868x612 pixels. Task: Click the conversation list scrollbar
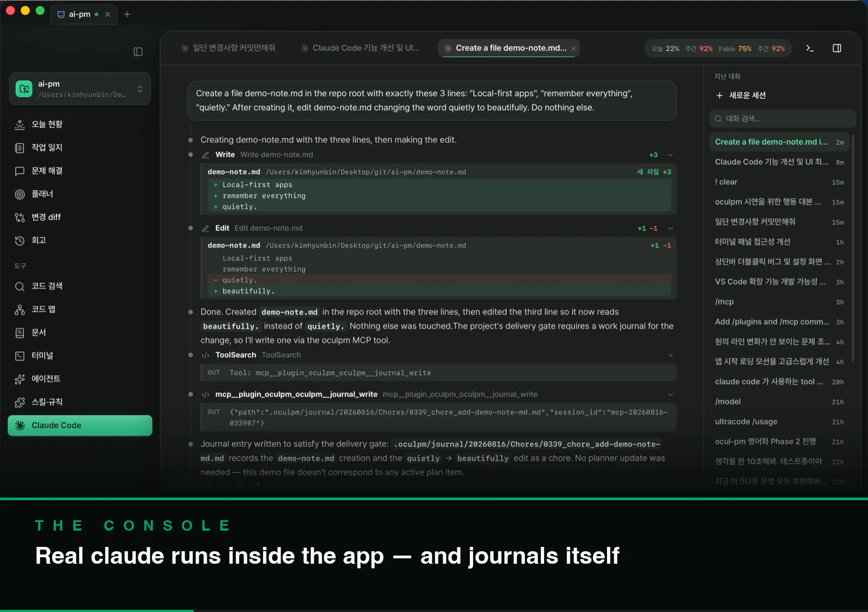point(853,247)
